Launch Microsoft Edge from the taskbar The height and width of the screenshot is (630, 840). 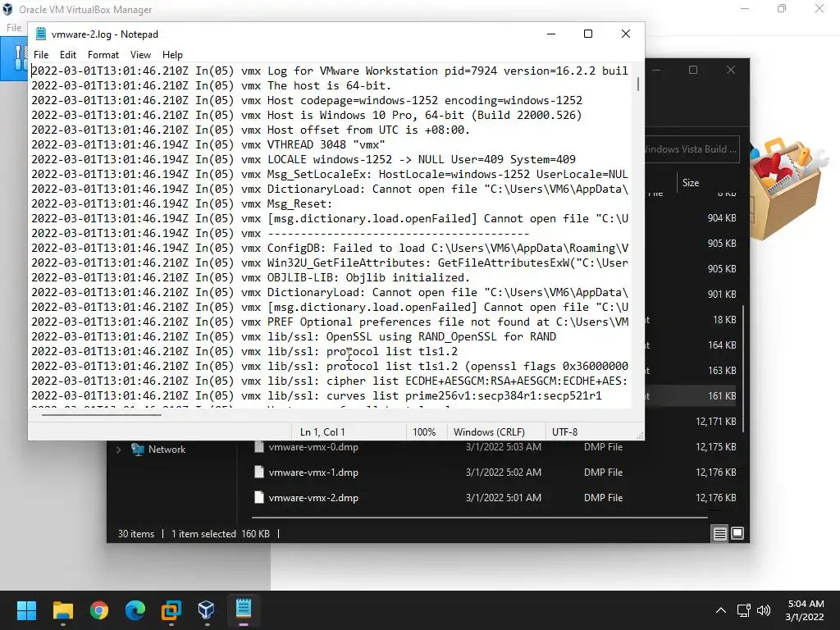click(x=135, y=609)
